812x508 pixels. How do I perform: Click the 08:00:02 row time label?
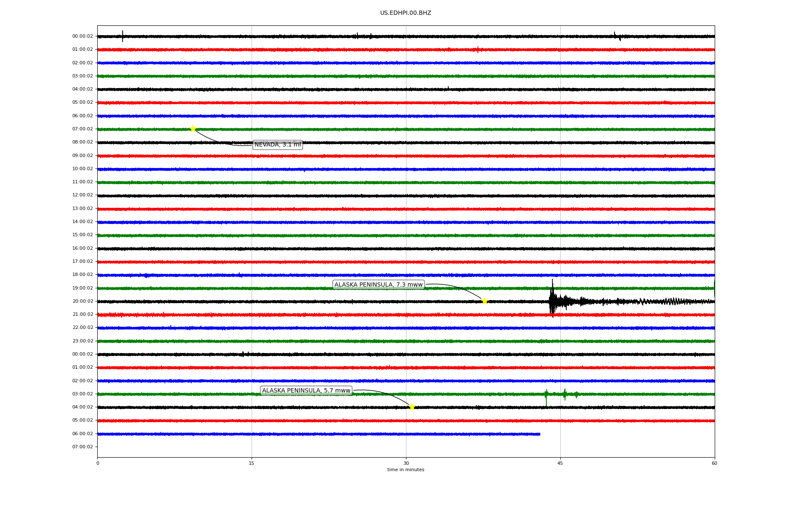[82, 142]
